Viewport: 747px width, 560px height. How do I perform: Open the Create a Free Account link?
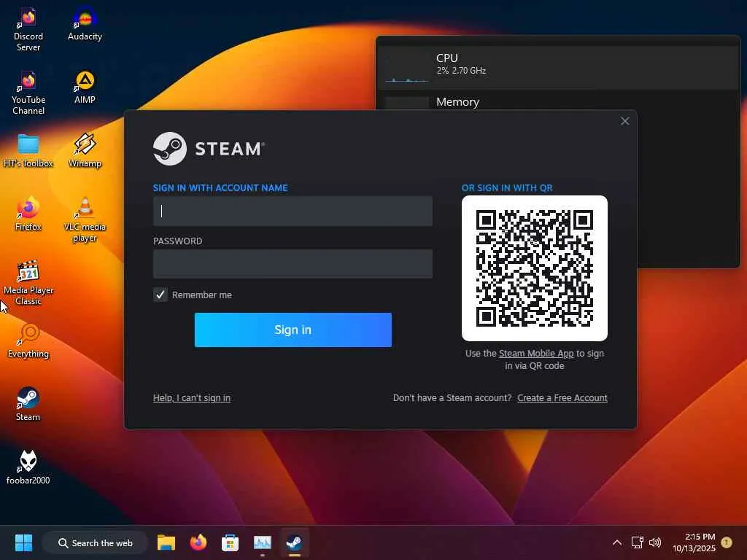click(x=562, y=397)
